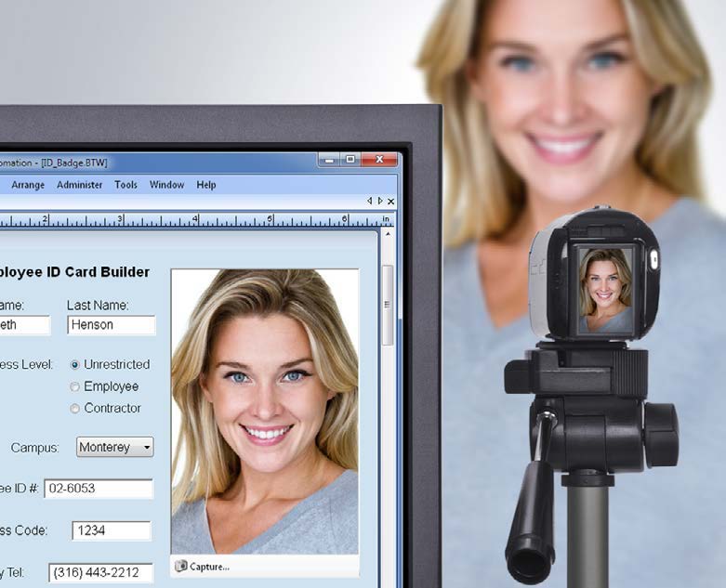Click the right tab scroll arrow
Image resolution: width=726 pixels, height=588 pixels.
pos(379,201)
